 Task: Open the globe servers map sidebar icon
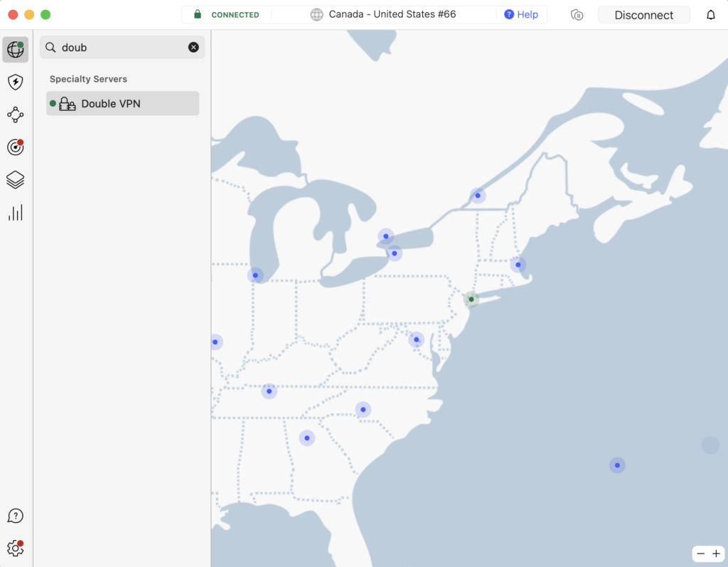point(16,49)
